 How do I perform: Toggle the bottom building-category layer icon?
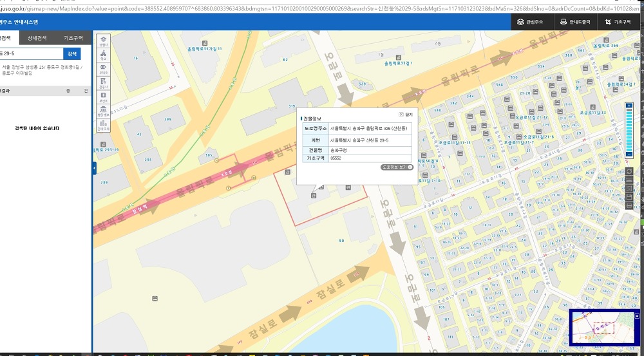pos(103,126)
